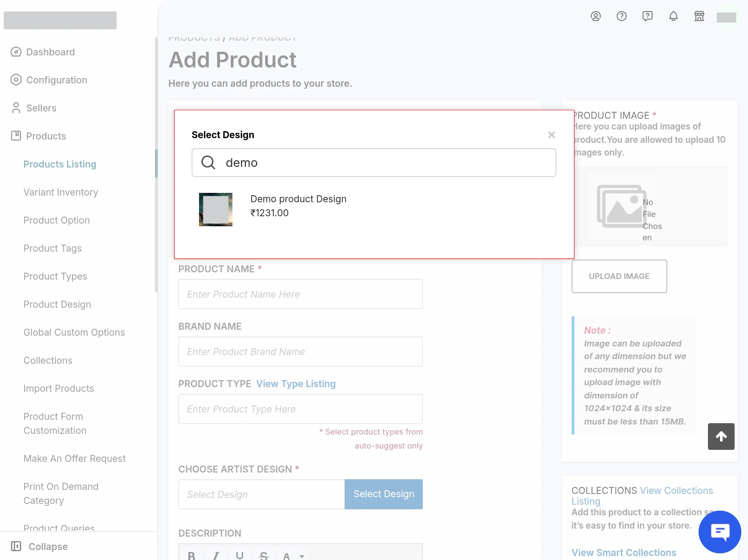The height and width of the screenshot is (560, 748).
Task: Click the Collapse sidebar icon
Action: coord(16,546)
